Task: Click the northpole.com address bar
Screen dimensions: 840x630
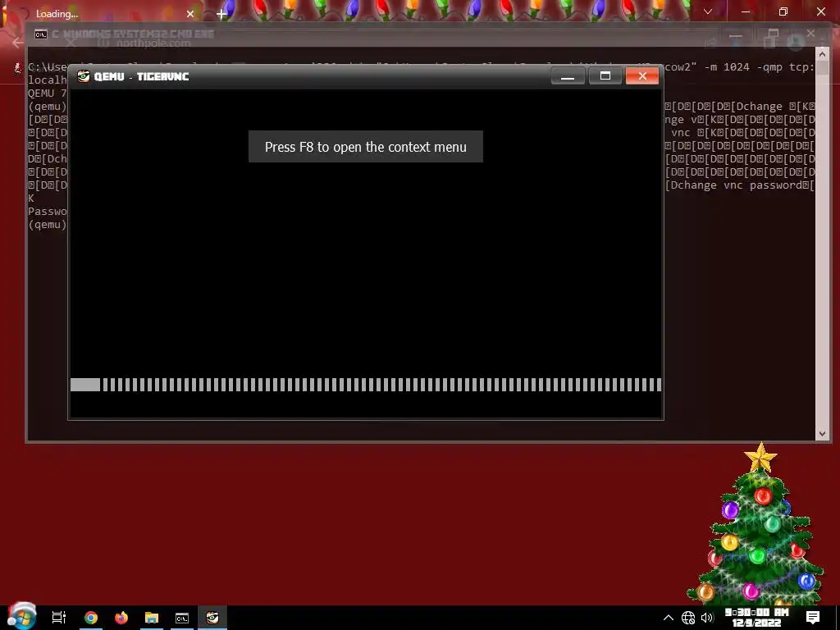Action: 153,43
